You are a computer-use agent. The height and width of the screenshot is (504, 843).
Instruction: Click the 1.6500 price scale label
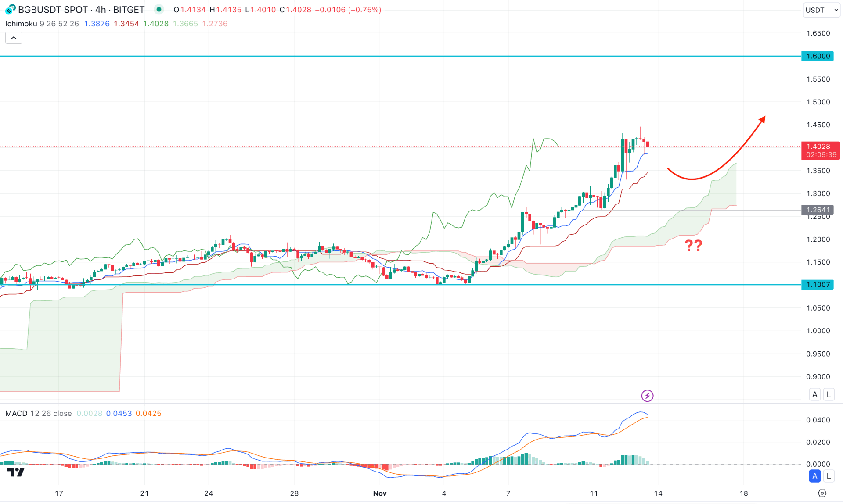coord(818,33)
